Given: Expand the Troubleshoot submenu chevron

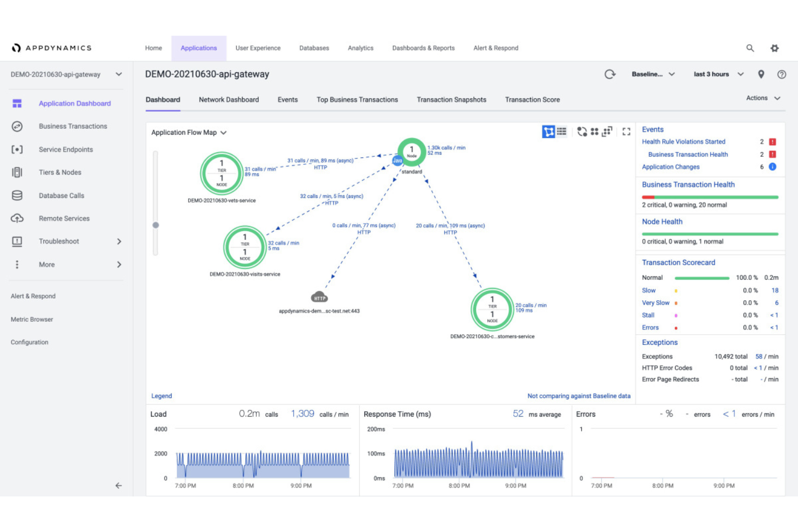Looking at the screenshot, I should [119, 241].
